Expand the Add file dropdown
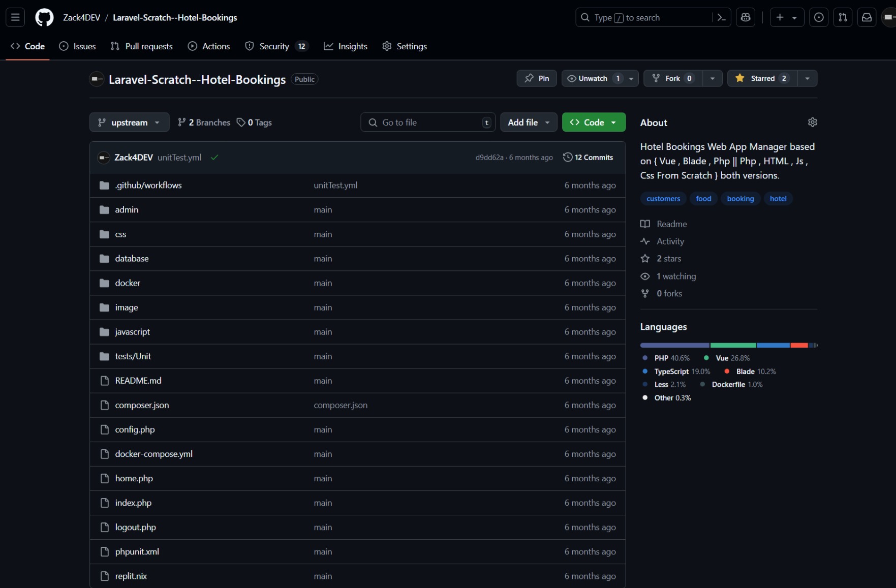The image size is (896, 588). point(529,122)
